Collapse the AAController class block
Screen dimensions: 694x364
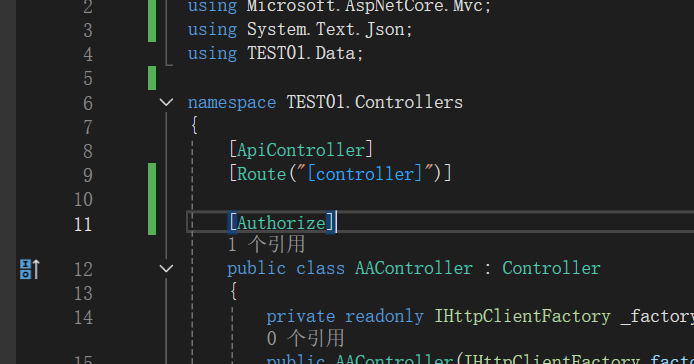tap(166, 268)
